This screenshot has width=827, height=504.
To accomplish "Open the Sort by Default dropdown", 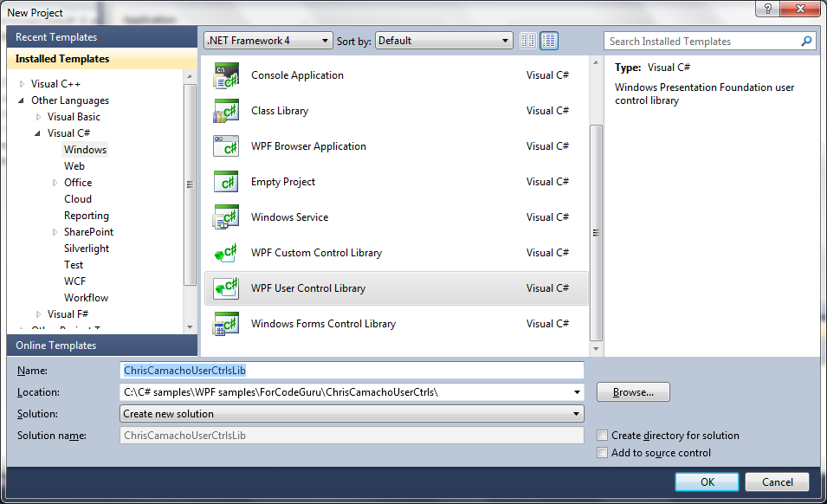I will coord(444,41).
